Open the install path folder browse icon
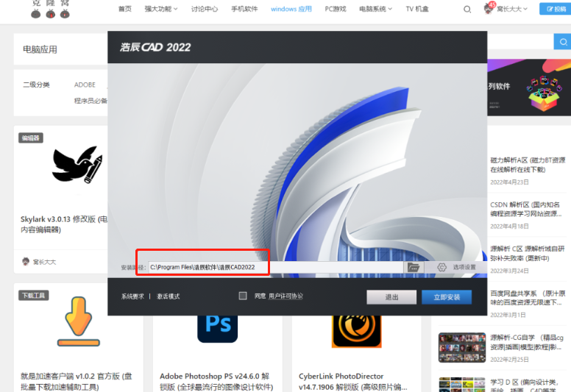Viewport: 571px width, 392px height. pyautogui.click(x=414, y=268)
